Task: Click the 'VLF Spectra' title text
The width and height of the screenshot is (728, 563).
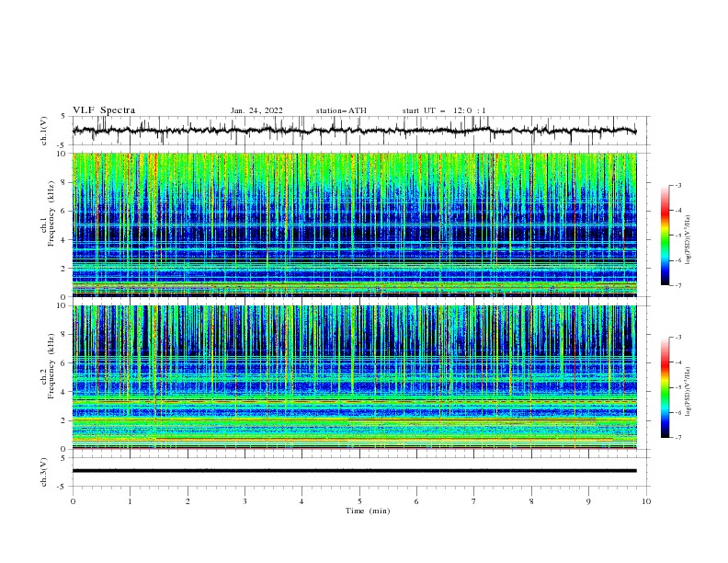Action: tap(104, 110)
